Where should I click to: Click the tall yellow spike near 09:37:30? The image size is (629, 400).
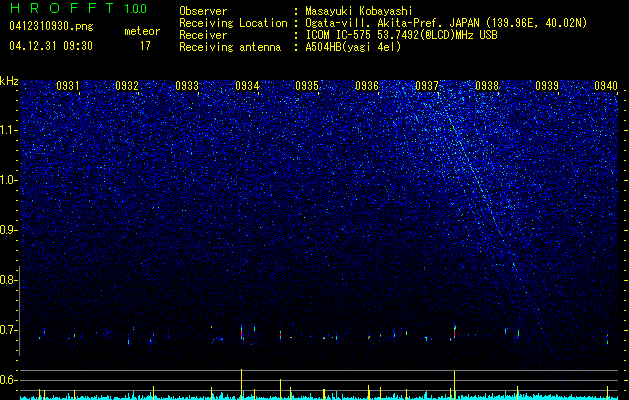pos(455,385)
